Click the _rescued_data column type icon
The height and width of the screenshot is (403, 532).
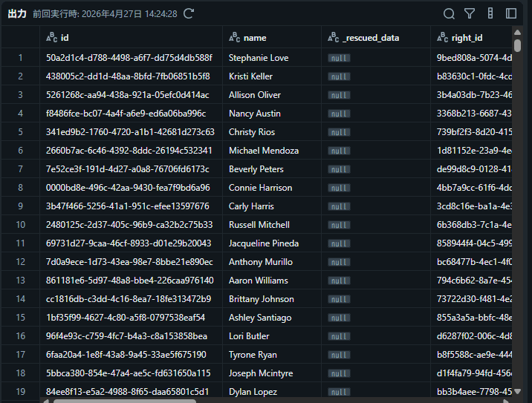click(333, 37)
